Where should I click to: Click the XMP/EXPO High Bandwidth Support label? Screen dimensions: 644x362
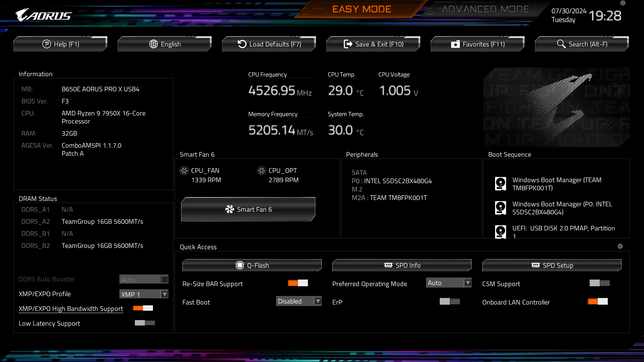coord(71,309)
